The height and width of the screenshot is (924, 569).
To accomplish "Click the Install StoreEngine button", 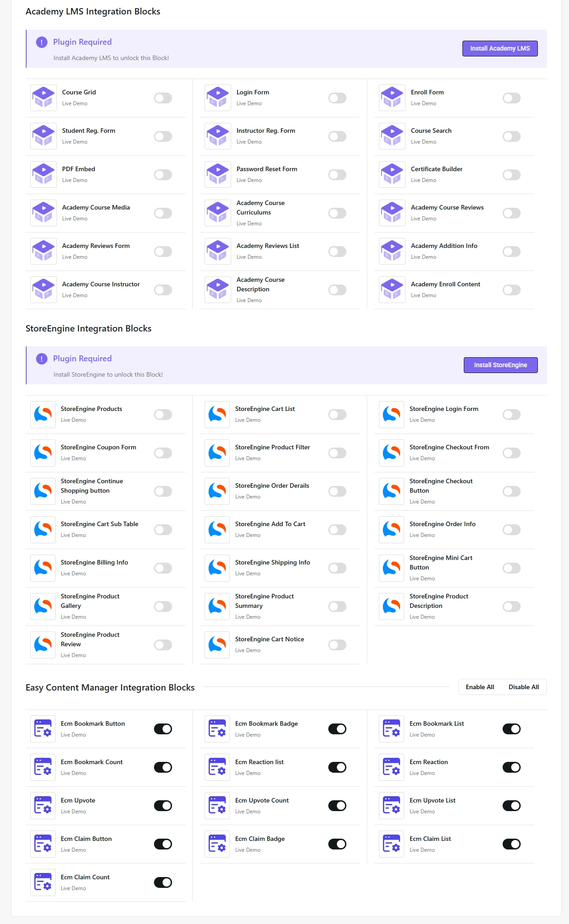I will (x=500, y=365).
